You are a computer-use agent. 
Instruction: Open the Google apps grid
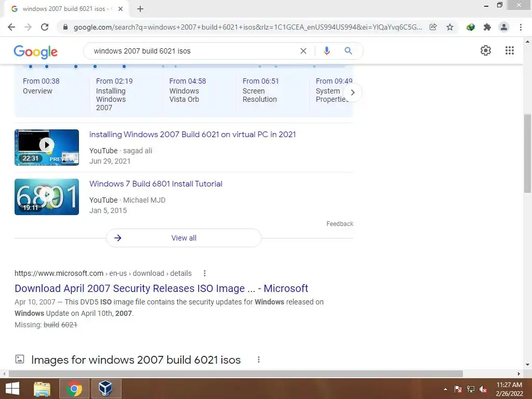[510, 50]
